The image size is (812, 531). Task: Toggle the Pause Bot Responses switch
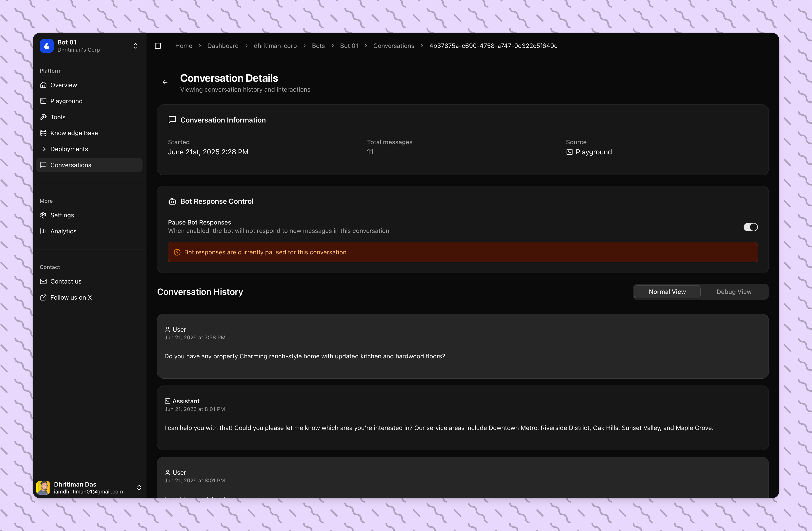pos(750,227)
